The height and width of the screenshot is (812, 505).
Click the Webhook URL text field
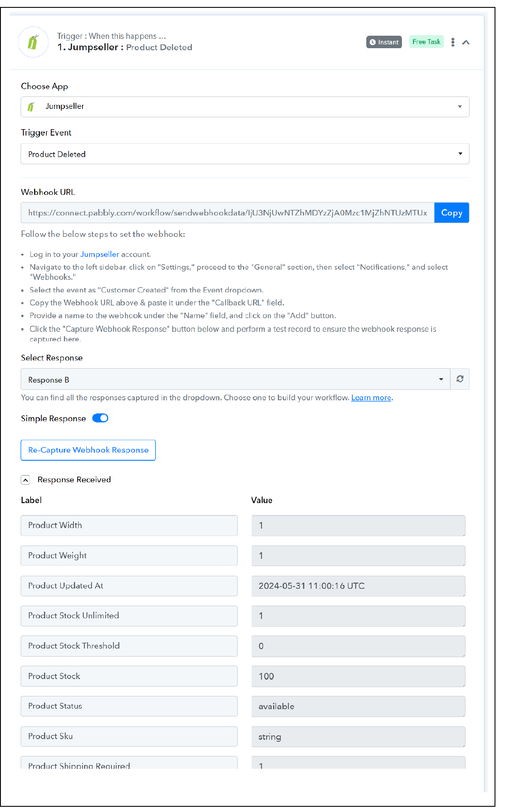pyautogui.click(x=228, y=213)
